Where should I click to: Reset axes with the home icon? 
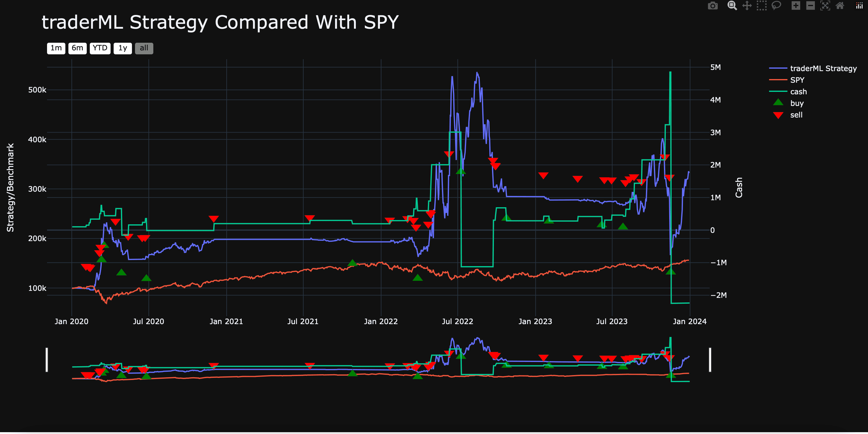click(840, 6)
